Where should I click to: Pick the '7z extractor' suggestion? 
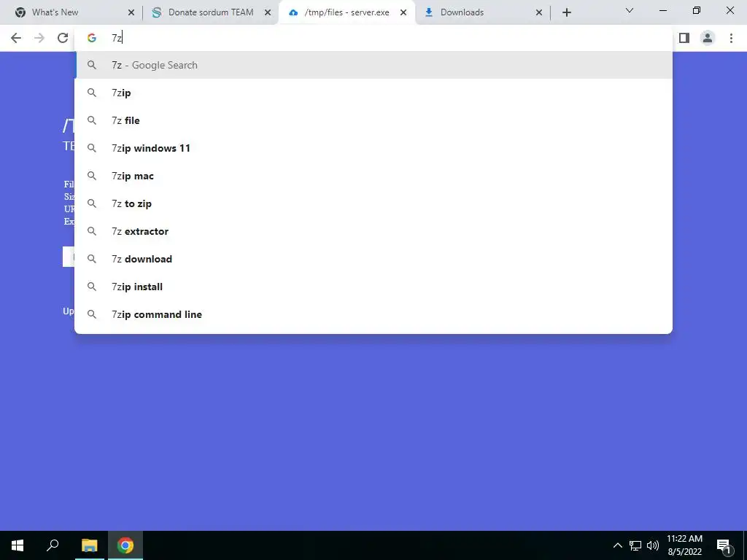(x=373, y=231)
